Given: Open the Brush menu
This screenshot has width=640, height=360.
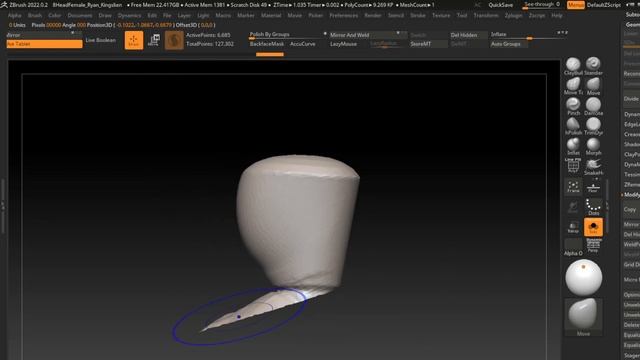Looking at the screenshot, I should click(x=35, y=16).
